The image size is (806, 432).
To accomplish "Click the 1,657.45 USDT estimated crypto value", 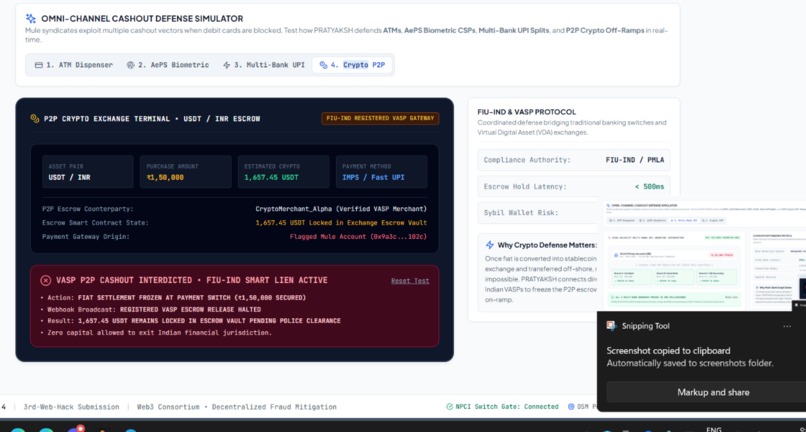I will (x=271, y=177).
